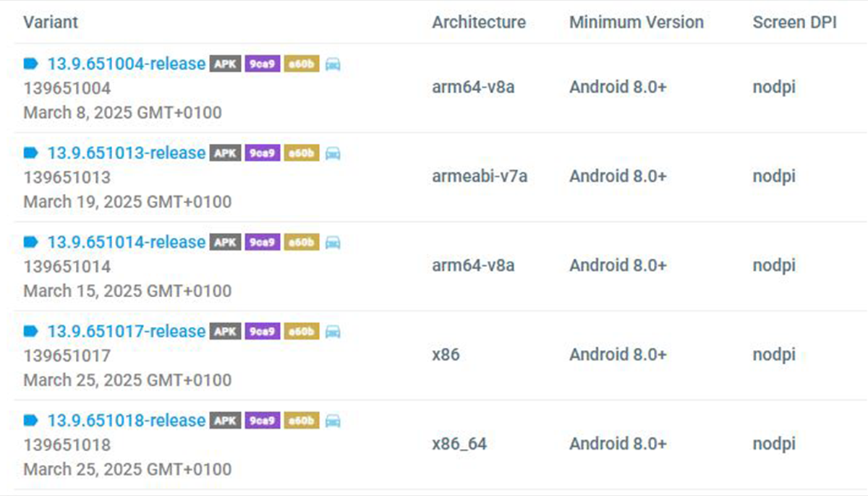Click the Variant column header
868x496 pixels.
coord(51,22)
